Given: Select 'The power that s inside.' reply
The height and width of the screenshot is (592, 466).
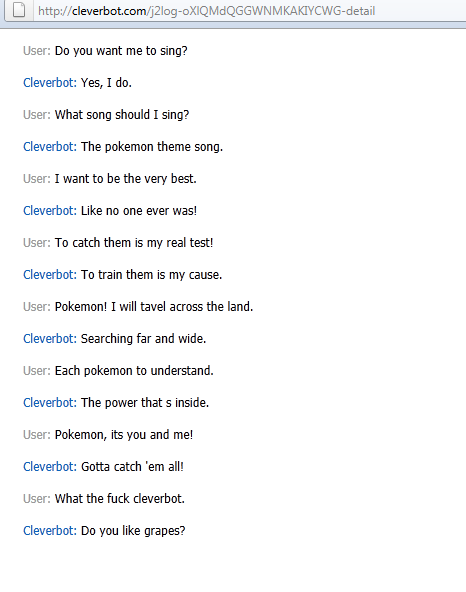Looking at the screenshot, I should tap(145, 403).
